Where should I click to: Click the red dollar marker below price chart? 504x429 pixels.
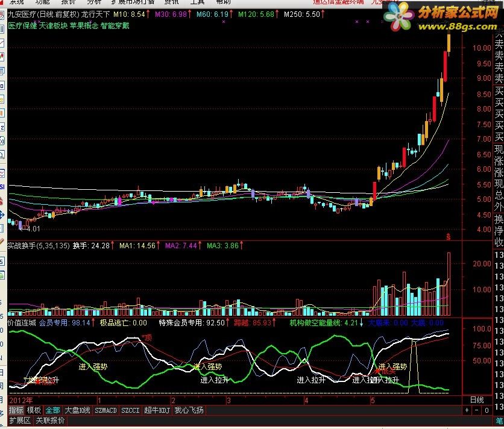pyautogui.click(x=449, y=237)
